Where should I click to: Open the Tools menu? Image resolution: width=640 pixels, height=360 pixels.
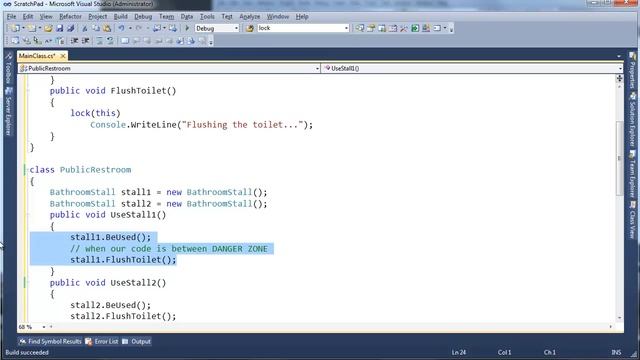[207, 16]
